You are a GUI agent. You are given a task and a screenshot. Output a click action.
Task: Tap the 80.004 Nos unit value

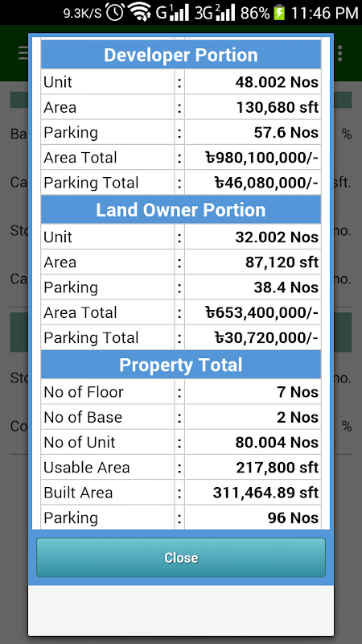click(x=277, y=442)
